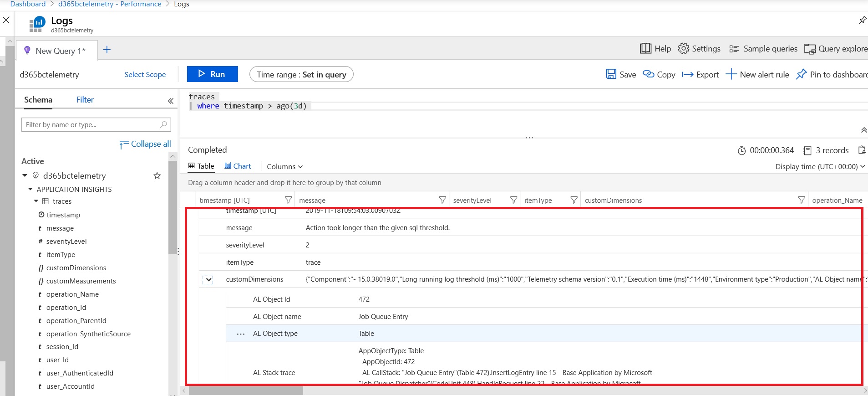Pin the blade using the pushpin icon

tap(863, 20)
